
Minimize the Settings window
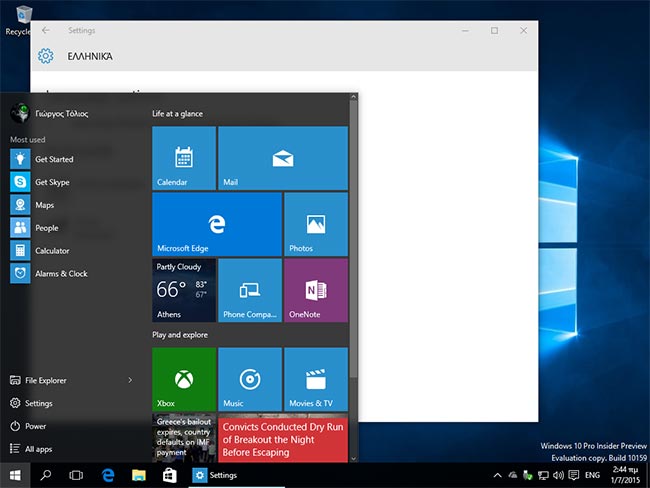pyautogui.click(x=466, y=30)
